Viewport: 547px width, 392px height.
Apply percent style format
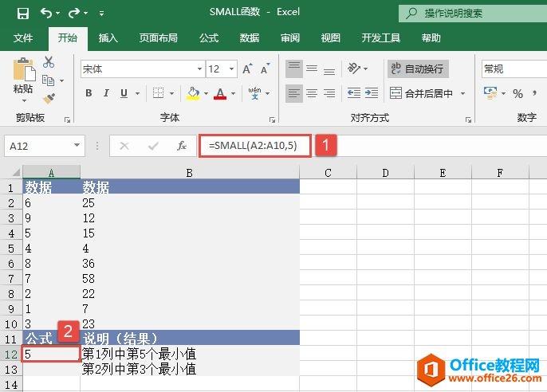point(517,94)
